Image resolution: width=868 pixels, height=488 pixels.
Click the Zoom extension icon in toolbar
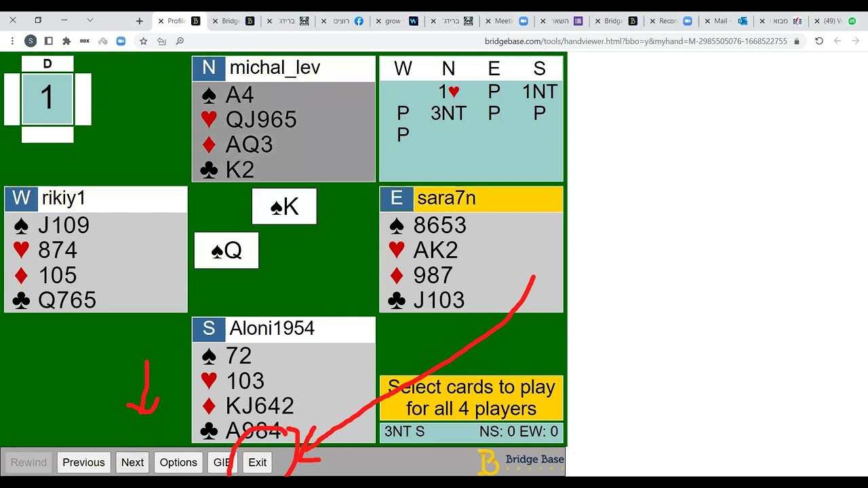point(121,41)
